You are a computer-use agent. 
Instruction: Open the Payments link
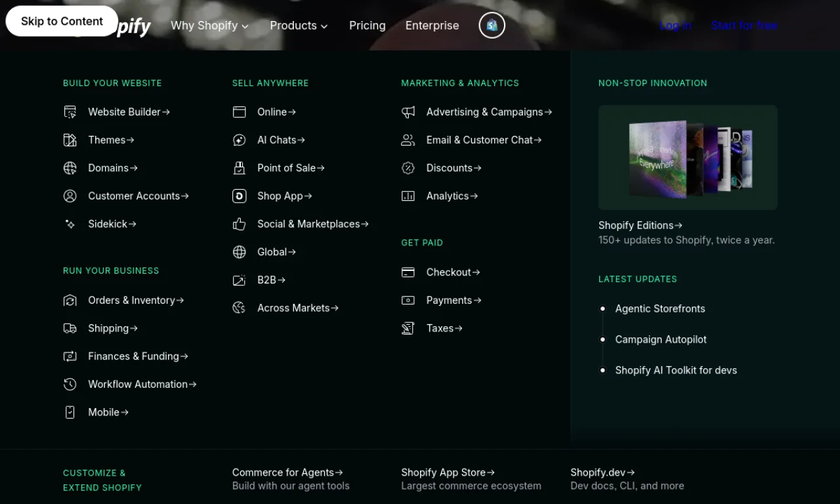click(453, 301)
